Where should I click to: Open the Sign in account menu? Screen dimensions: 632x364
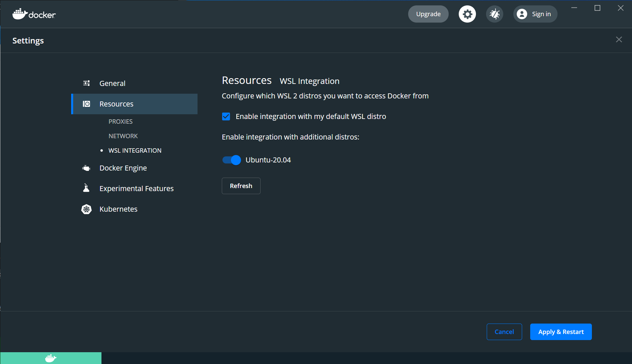tap(535, 14)
